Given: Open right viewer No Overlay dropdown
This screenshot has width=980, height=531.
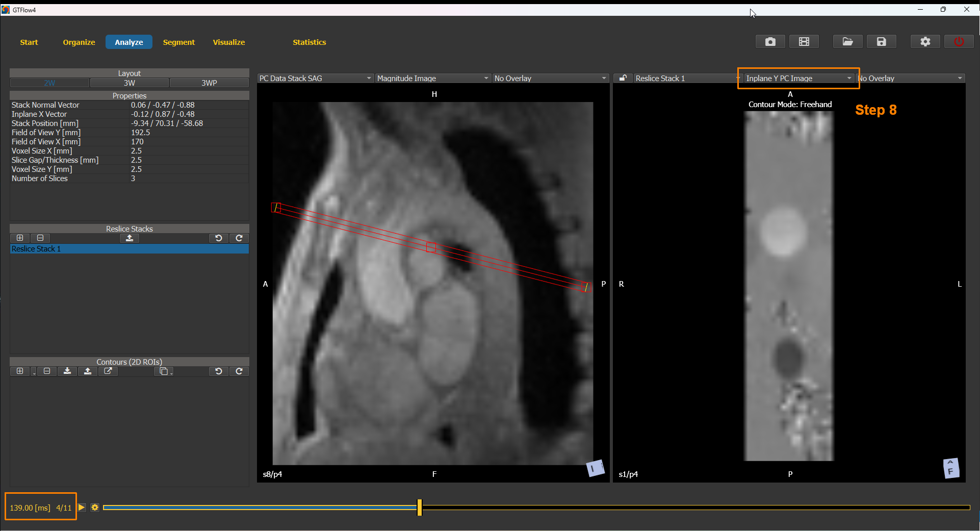Looking at the screenshot, I should click(x=911, y=78).
